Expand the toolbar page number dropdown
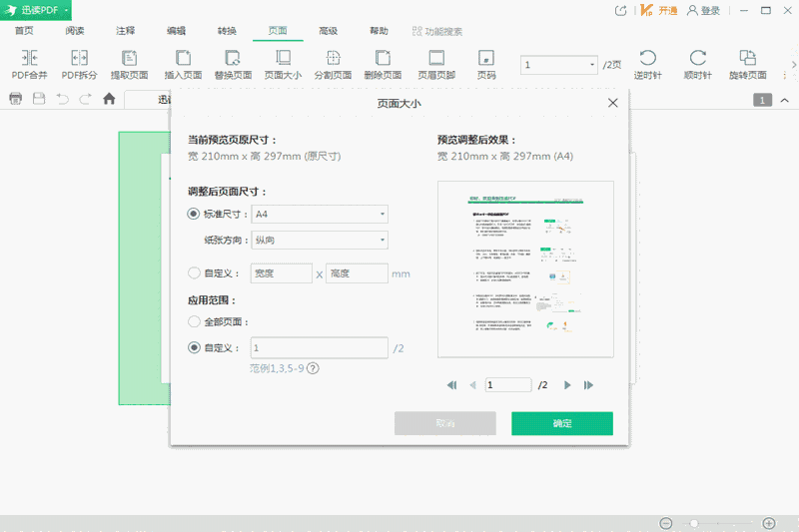 (590, 65)
